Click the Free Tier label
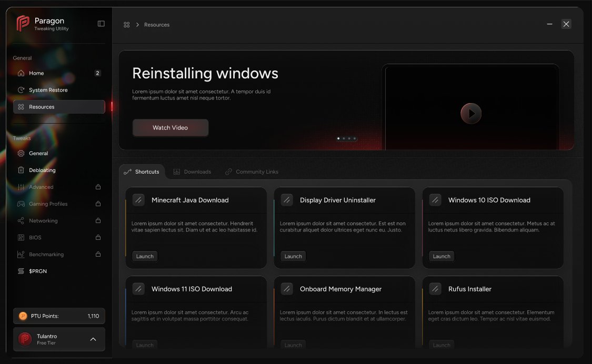592x364 pixels. click(x=46, y=343)
